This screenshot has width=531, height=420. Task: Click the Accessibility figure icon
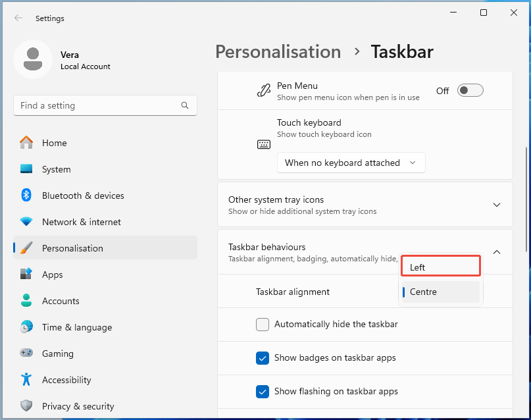[26, 380]
